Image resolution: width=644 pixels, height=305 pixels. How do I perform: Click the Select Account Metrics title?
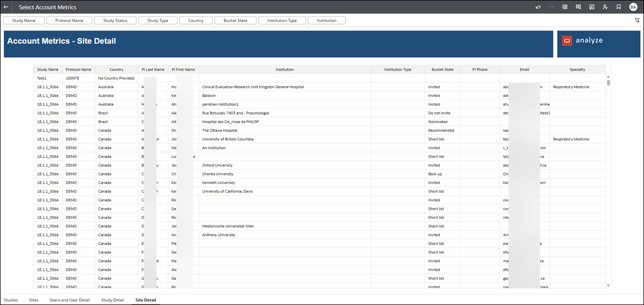coord(48,7)
